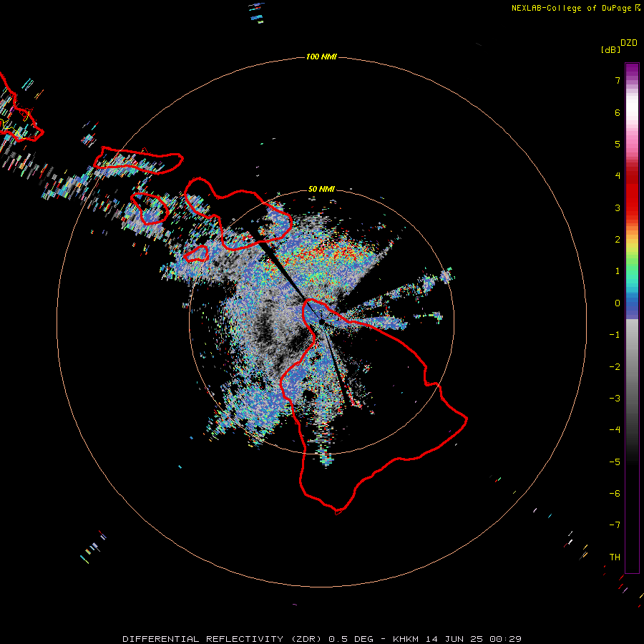Click the [dB] units label

611,50
